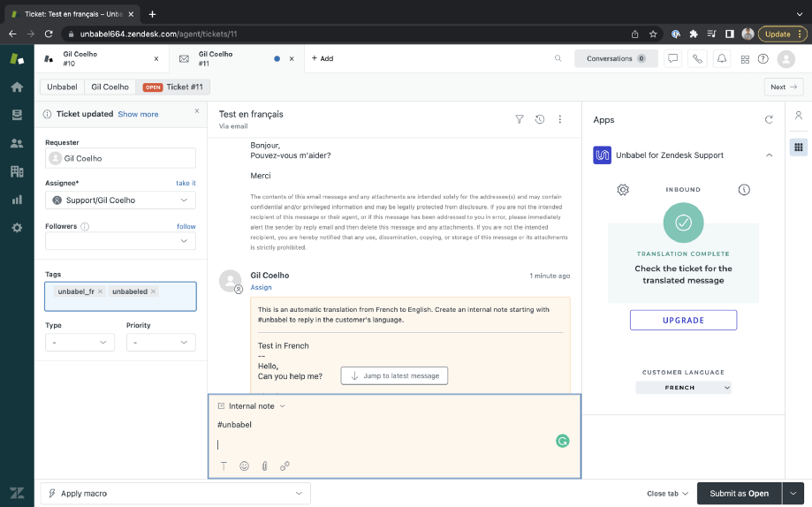The width and height of the screenshot is (812, 507).
Task: Click the Unbabel info icon
Action: coord(744,190)
